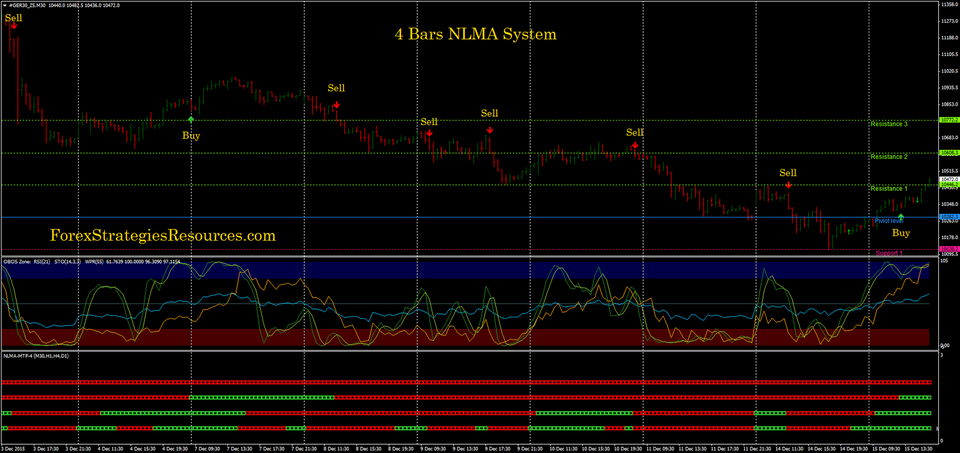
Task: Click the 3 Dec 2015 date label
Action: [13, 449]
